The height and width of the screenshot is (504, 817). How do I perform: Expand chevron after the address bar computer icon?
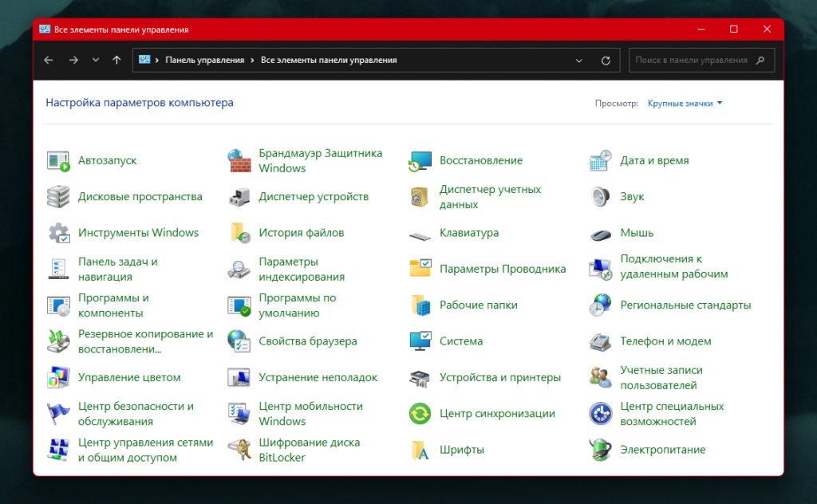pyautogui.click(x=157, y=61)
